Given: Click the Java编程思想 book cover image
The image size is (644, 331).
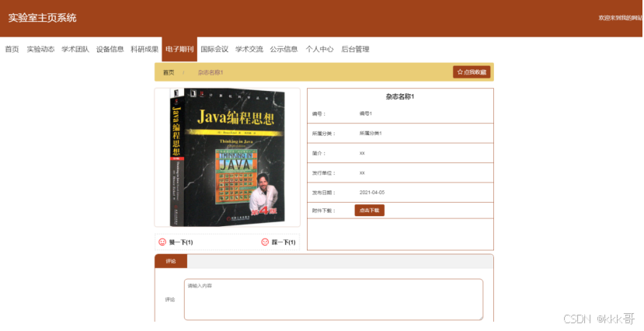Looking at the screenshot, I should pyautogui.click(x=227, y=157).
